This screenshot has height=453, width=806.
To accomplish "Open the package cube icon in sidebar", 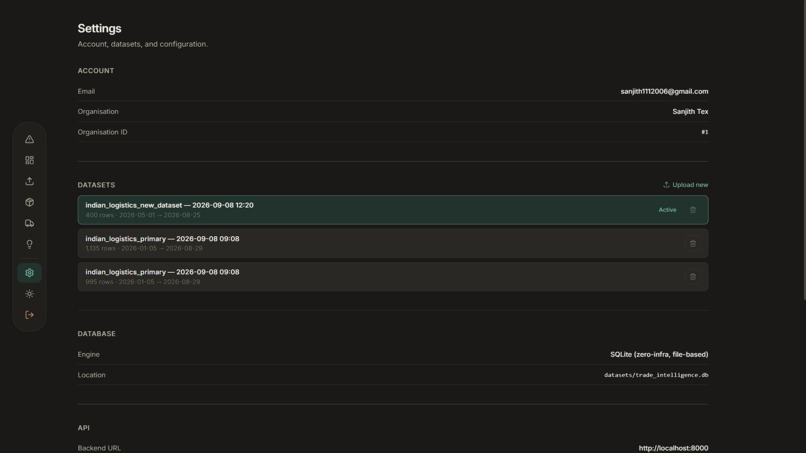I will [29, 202].
